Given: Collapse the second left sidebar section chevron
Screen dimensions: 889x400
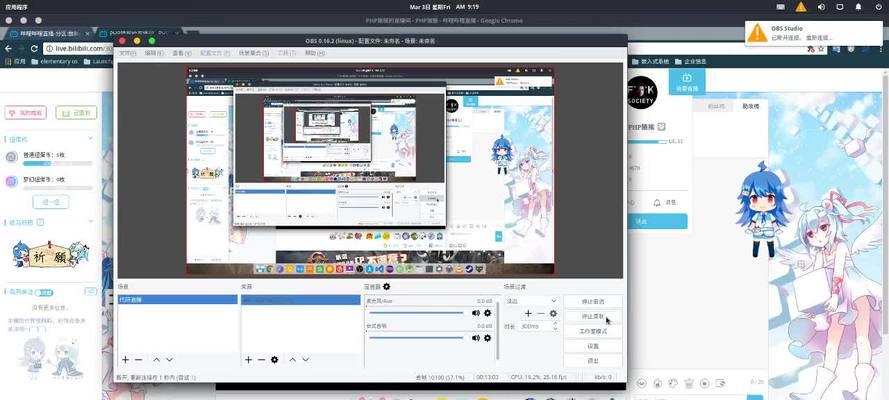Looking at the screenshot, I should [x=90, y=223].
